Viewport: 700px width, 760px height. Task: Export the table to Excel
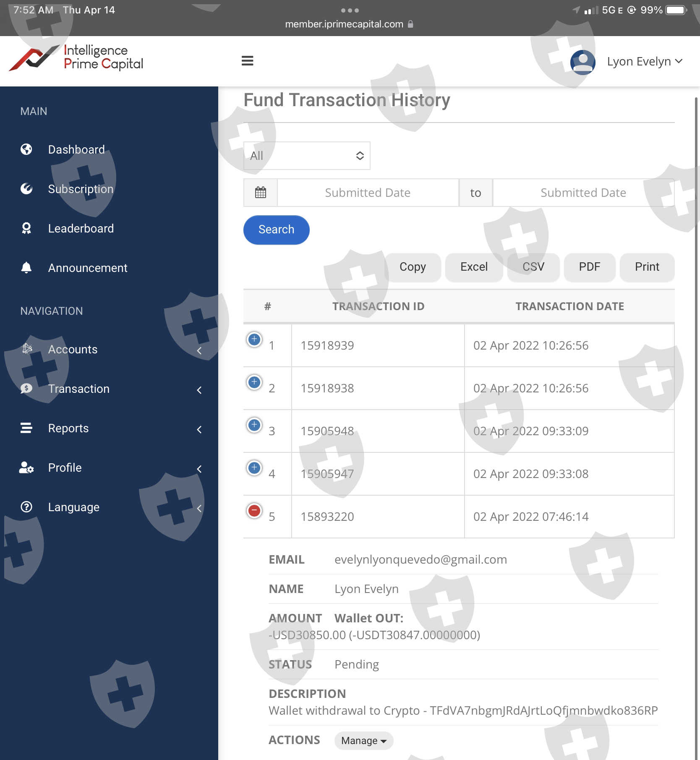(x=474, y=267)
